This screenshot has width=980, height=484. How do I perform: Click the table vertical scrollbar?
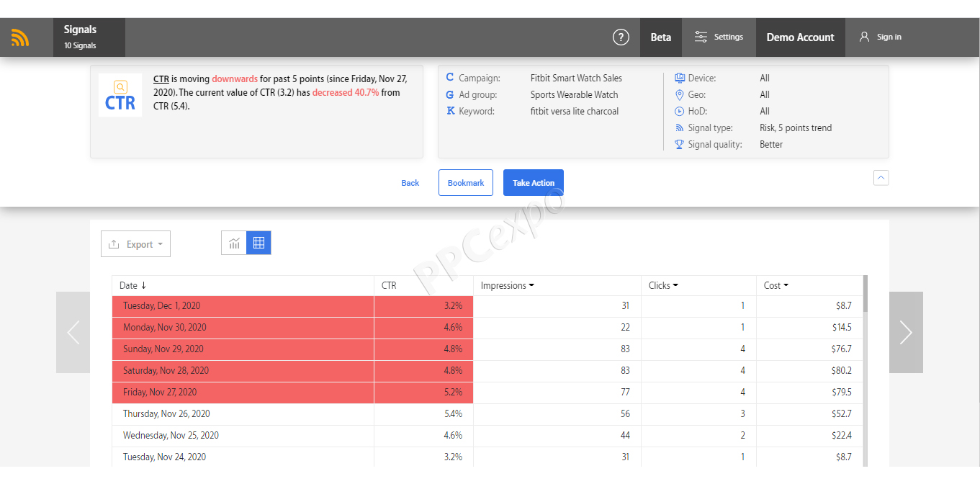coord(865,294)
